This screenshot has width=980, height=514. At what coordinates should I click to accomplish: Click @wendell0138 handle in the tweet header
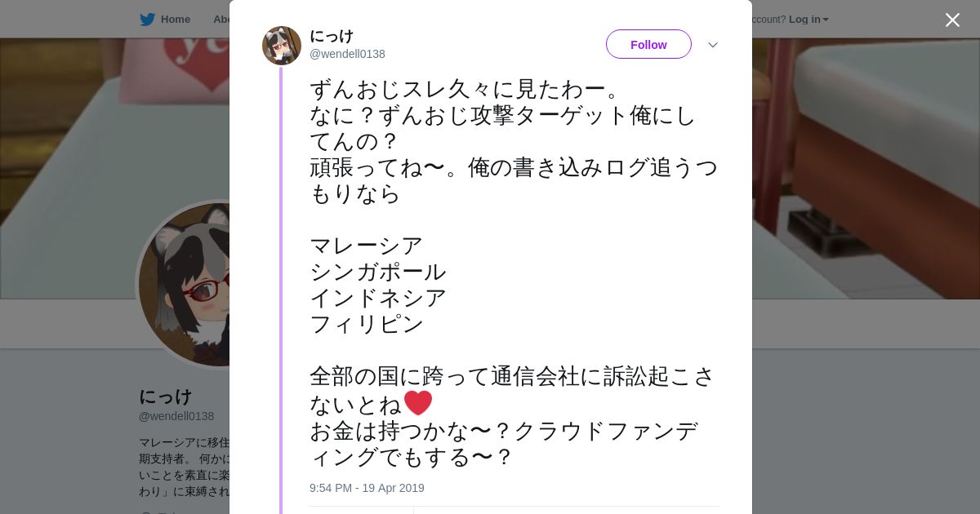click(347, 54)
